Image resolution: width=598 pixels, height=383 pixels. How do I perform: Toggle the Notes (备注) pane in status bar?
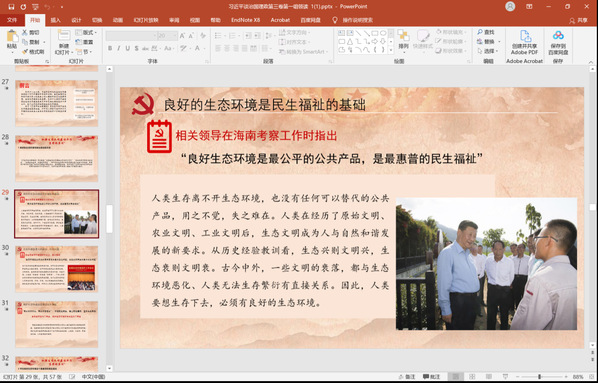tap(407, 377)
